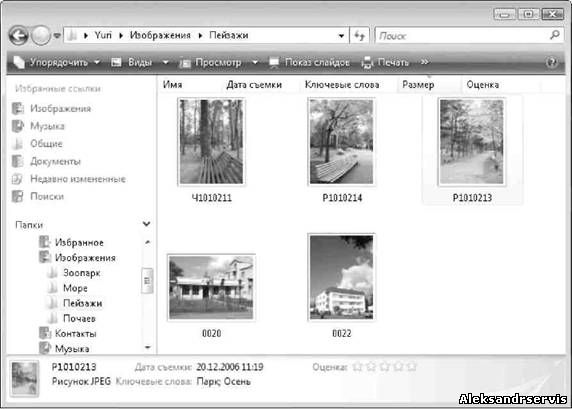This screenshot has width=572, height=409.
Task: Click the magnifier icon in search box
Action: coord(554,35)
